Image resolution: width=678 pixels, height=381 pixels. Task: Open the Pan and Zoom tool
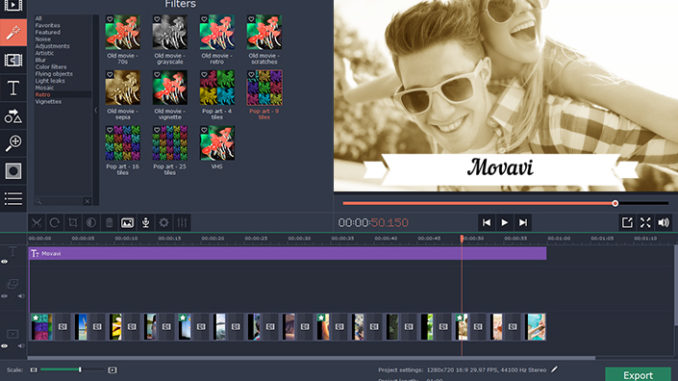coord(13,143)
